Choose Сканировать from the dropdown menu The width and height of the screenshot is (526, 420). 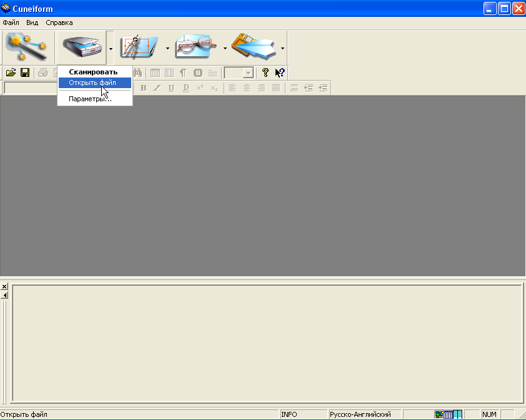[x=92, y=72]
